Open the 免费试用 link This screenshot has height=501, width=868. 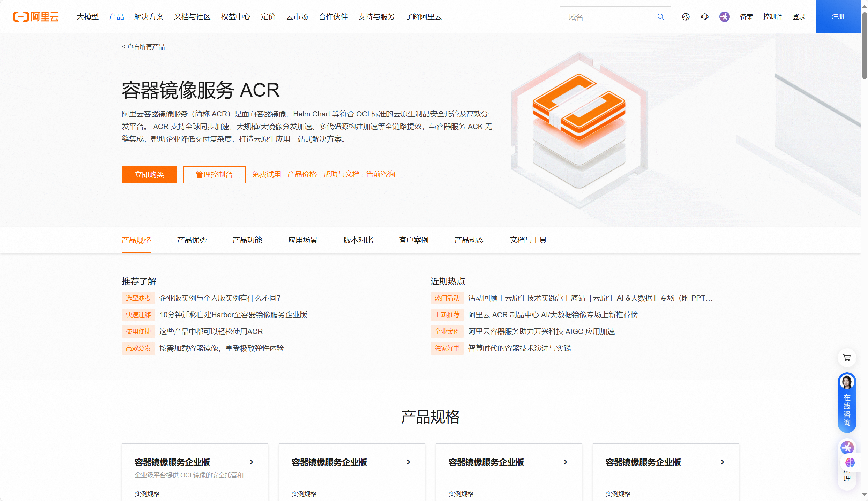tap(267, 174)
